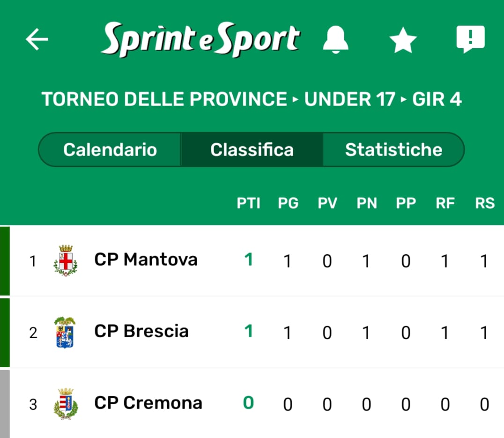This screenshot has width=504, height=438.
Task: Click the RF column header
Action: click(x=445, y=203)
